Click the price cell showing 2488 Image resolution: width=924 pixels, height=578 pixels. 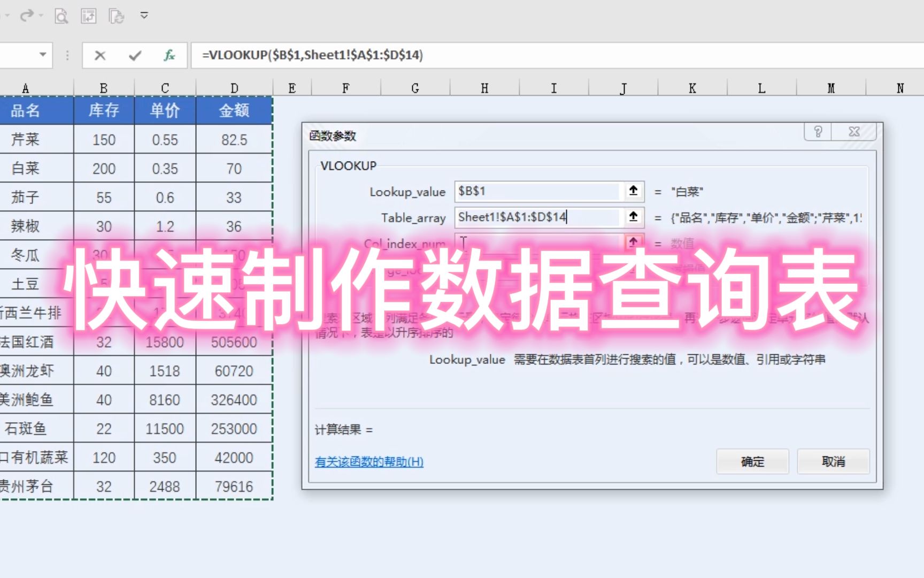coord(165,486)
